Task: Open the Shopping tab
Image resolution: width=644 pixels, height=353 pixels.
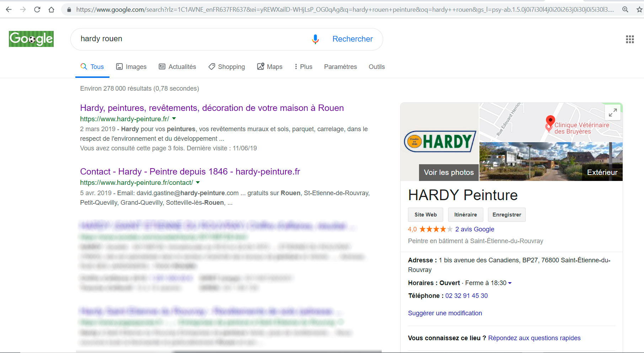Action: pos(227,67)
